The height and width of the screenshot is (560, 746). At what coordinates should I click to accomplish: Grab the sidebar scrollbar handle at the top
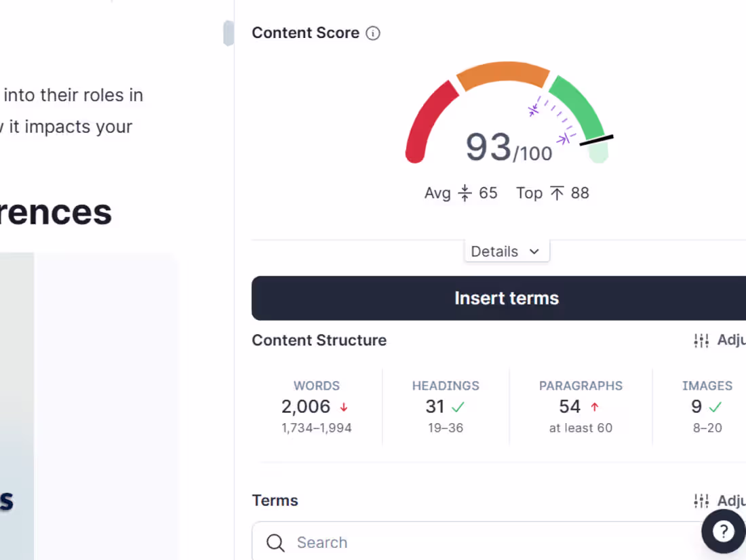click(229, 33)
